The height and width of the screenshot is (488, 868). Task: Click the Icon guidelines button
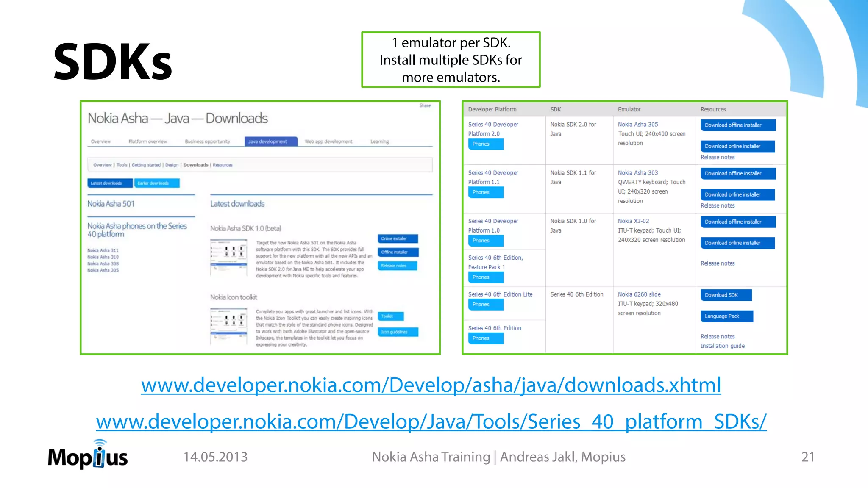pyautogui.click(x=398, y=332)
